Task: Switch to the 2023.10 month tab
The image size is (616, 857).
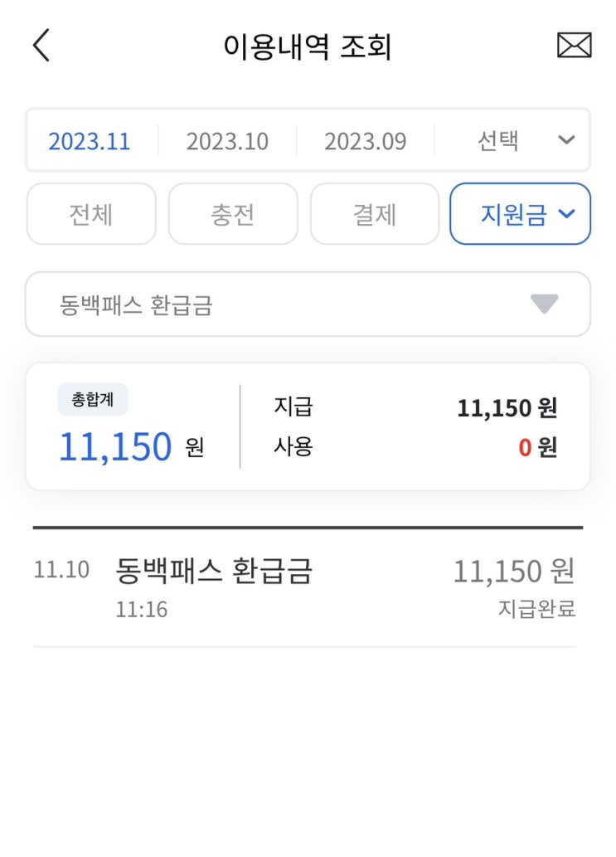Action: coord(227,141)
